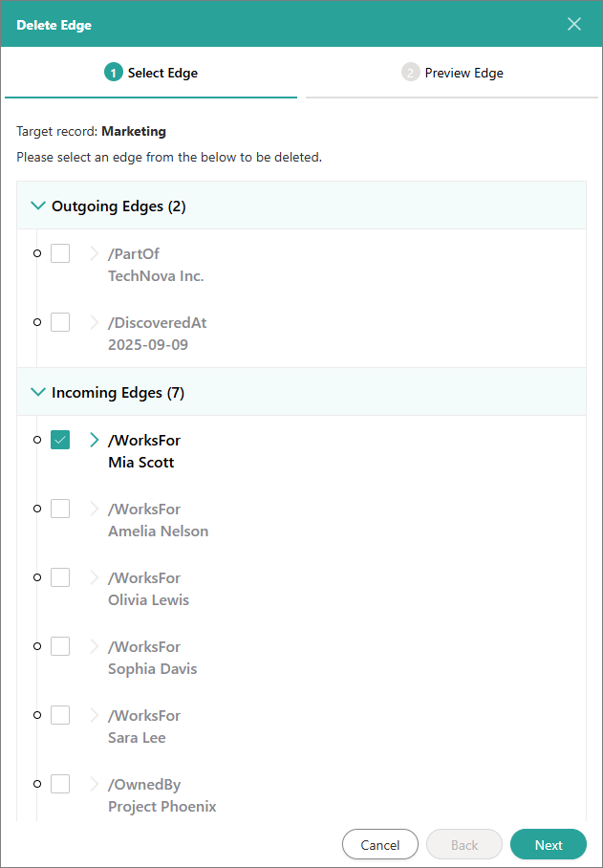This screenshot has height=868, width=603.
Task: Expand the Sophia Davis edge chevron
Action: [94, 646]
